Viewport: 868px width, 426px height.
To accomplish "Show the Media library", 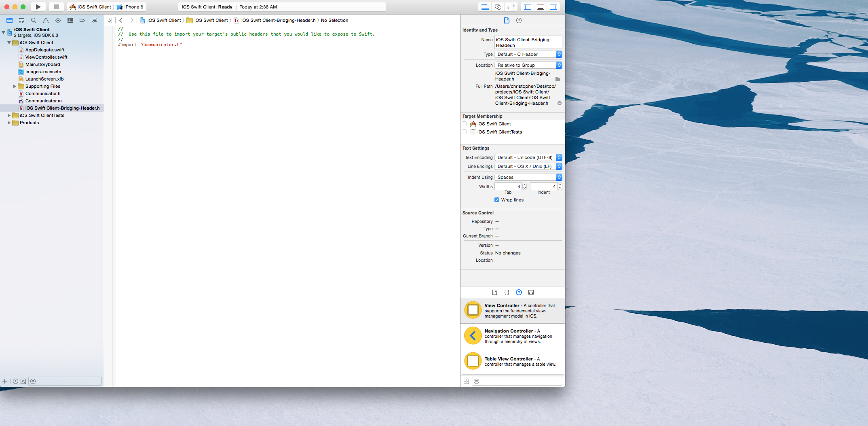I will (x=531, y=292).
